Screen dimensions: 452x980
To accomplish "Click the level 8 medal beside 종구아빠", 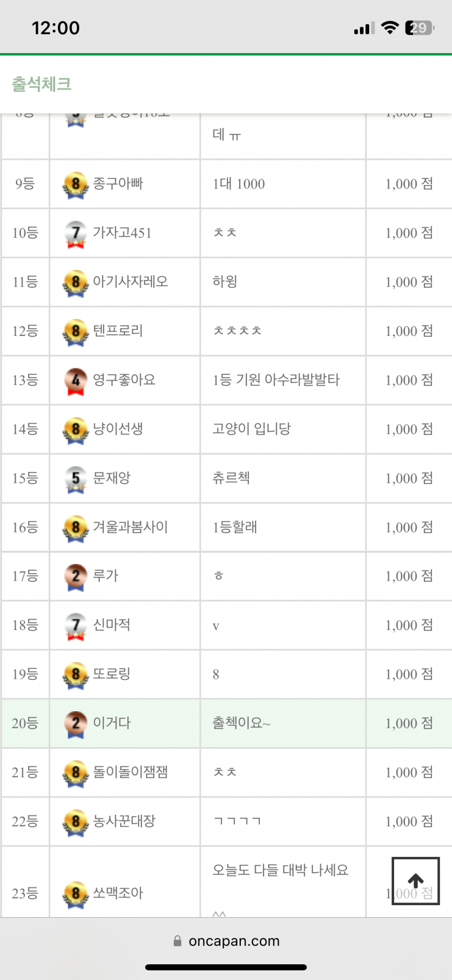I will 76,185.
